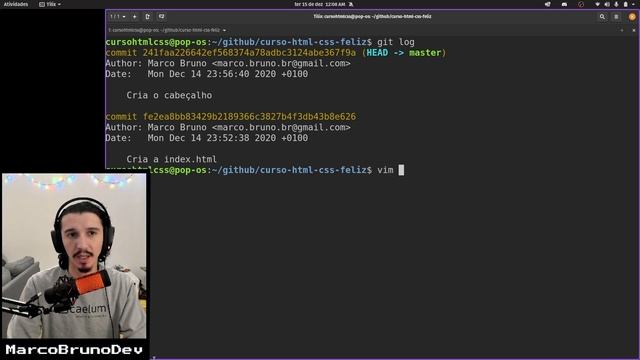This screenshot has height=360, width=640.
Task: Click the 'git log' command text
Action: pyautogui.click(x=396, y=42)
